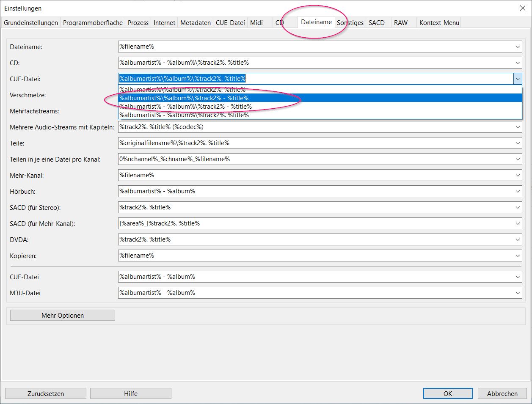Select the Programmoberfläche tab

[93, 23]
